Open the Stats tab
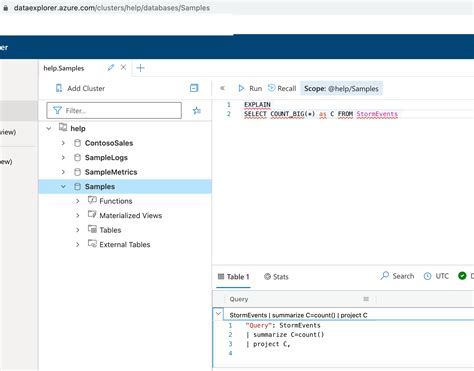Screen dimensions: 474x371 point(276,277)
